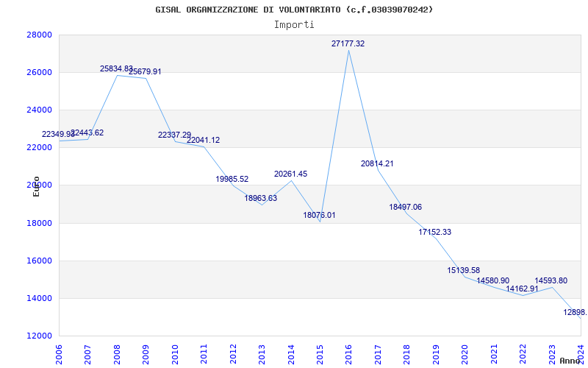Select the data label 27177.32
The width and height of the screenshot is (588, 368).
pyautogui.click(x=348, y=43)
